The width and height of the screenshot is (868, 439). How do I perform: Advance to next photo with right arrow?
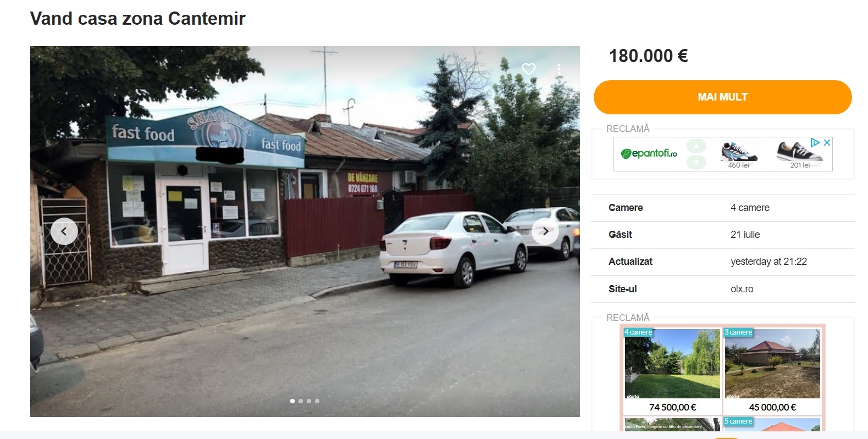point(545,231)
